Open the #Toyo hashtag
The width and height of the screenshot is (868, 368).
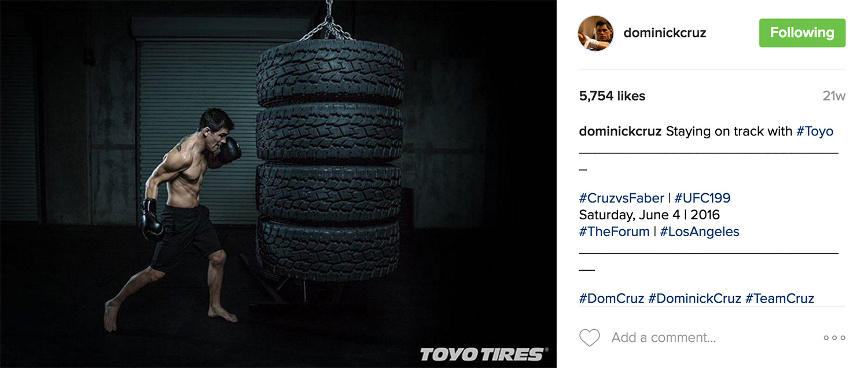click(x=815, y=131)
